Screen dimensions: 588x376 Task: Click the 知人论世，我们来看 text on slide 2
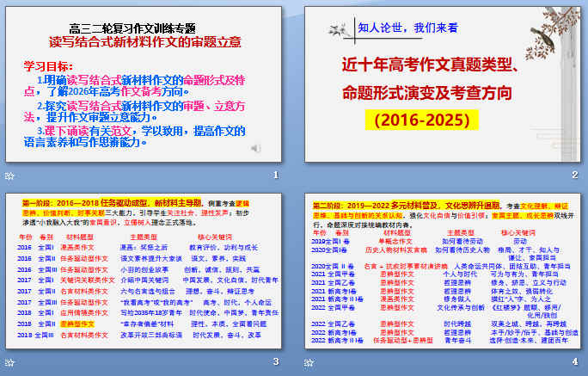(x=404, y=28)
